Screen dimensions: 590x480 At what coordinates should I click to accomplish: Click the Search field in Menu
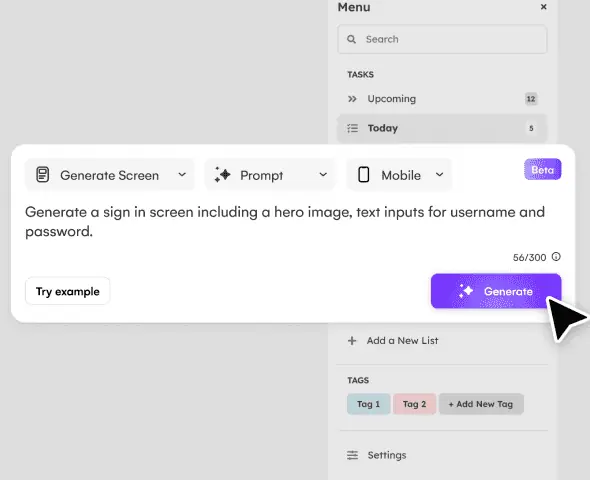(442, 39)
